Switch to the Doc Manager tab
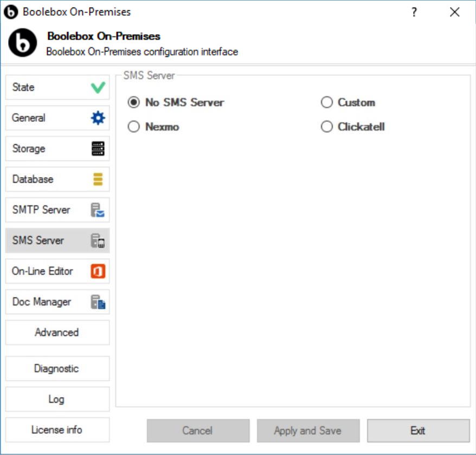The height and width of the screenshot is (455, 476). (57, 302)
